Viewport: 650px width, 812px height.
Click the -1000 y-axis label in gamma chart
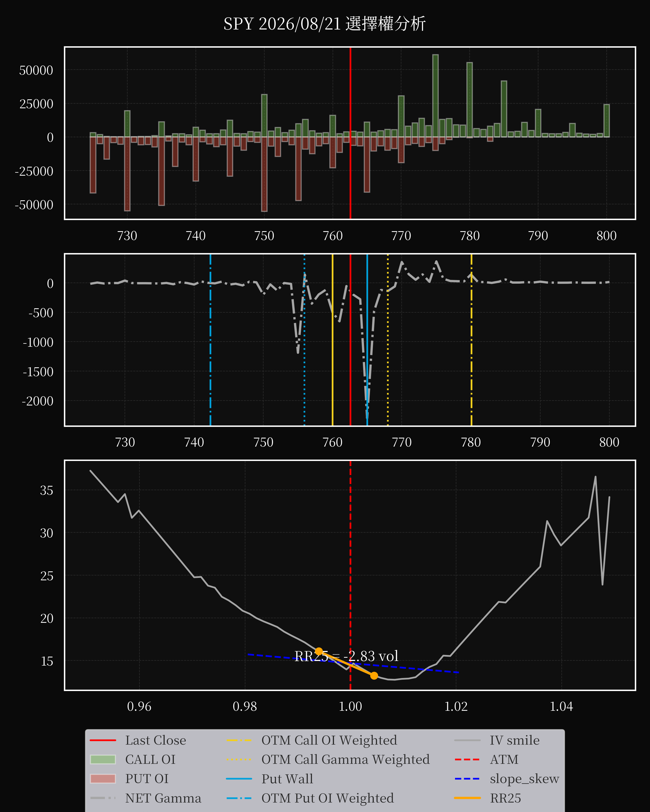[38, 342]
